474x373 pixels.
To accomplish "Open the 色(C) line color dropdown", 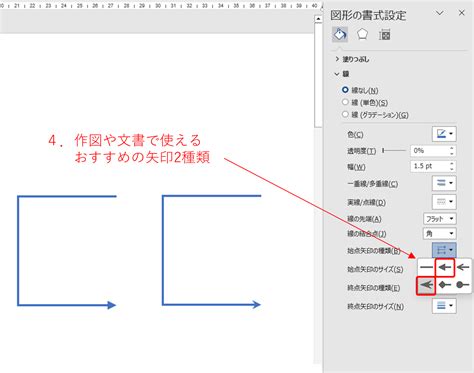I will [x=444, y=134].
